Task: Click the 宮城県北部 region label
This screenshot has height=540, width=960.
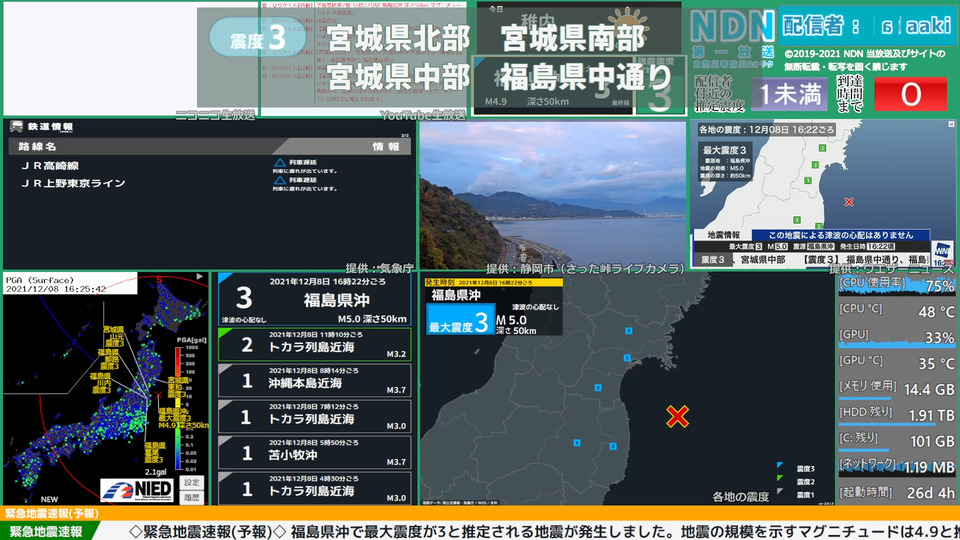Action: [399, 38]
